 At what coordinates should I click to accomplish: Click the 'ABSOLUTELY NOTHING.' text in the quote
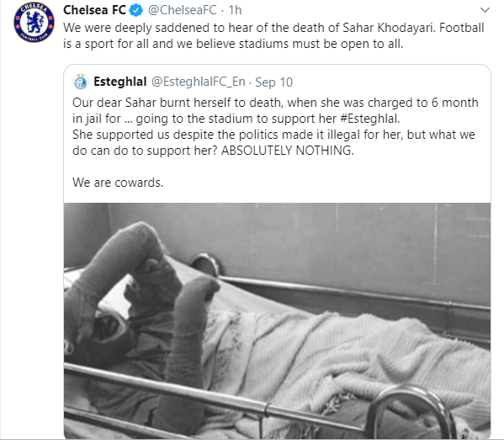click(x=288, y=151)
